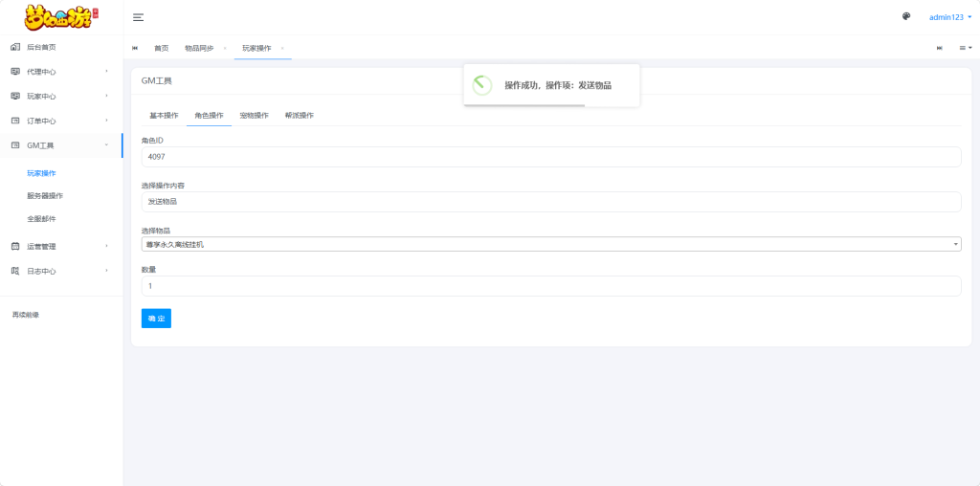This screenshot has height=486, width=980.
Task: Click the 再续前缘 sidebar footer text
Action: point(26,315)
